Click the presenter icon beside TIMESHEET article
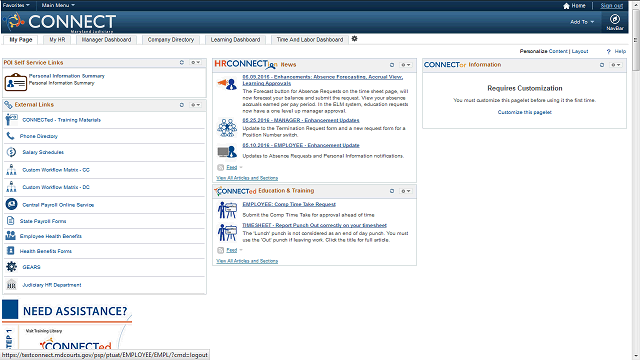Viewport: 640px width, 360px height. [227, 232]
